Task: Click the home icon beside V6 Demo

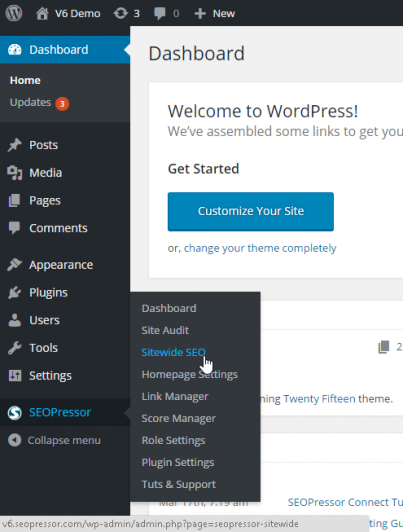Action: pyautogui.click(x=42, y=14)
